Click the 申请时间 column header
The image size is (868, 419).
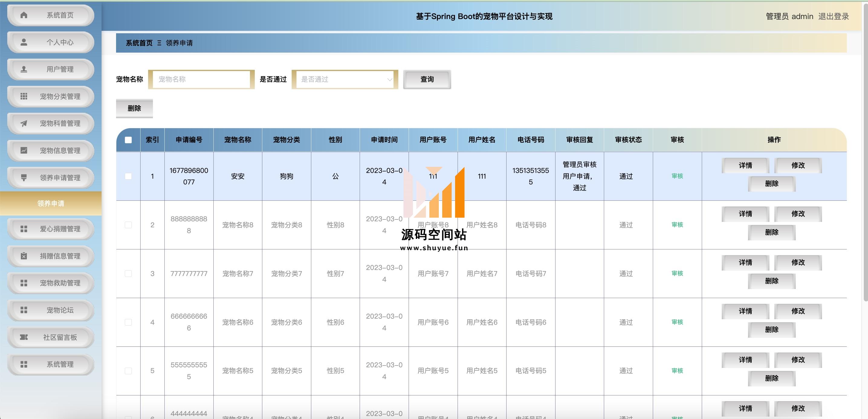point(384,140)
